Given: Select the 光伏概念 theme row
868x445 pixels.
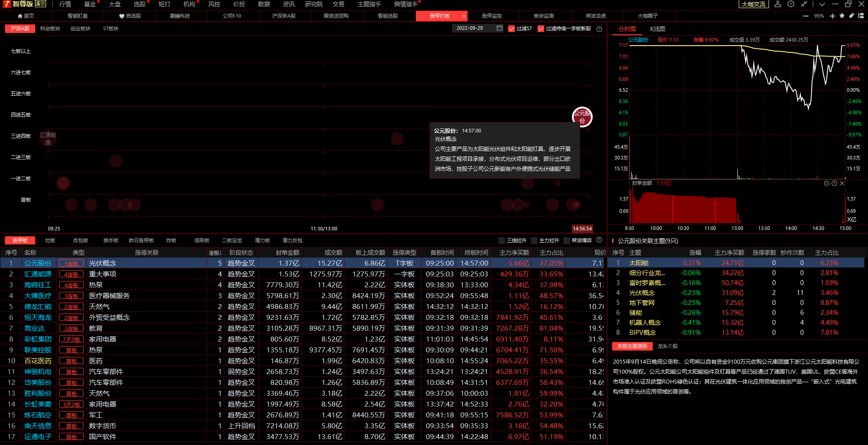Looking at the screenshot, I should [x=736, y=293].
